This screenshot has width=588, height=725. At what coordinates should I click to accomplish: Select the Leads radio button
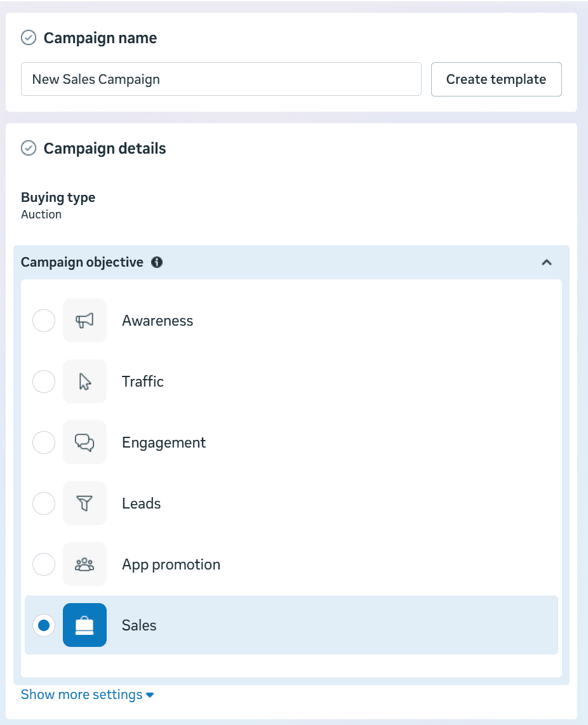[44, 503]
